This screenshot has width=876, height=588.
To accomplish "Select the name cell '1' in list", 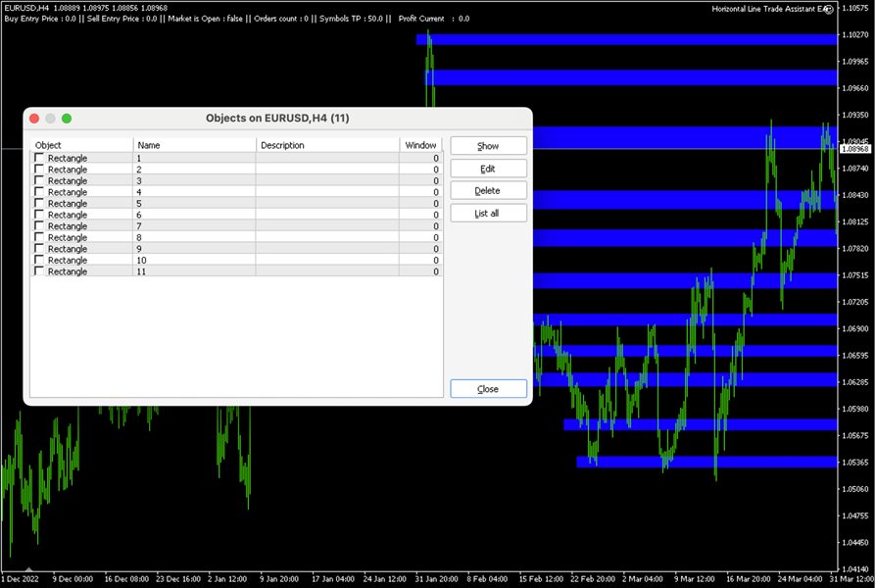I will point(194,158).
